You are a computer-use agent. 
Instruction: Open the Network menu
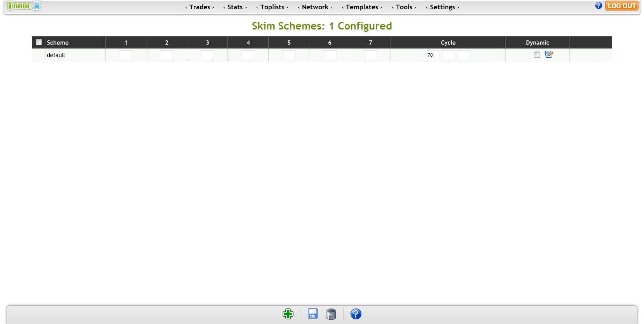(x=315, y=7)
